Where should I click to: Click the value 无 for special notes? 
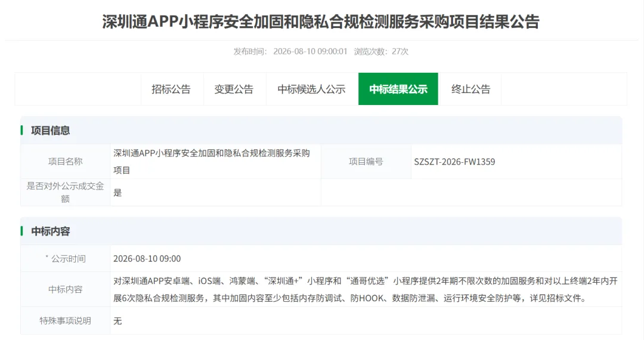[x=118, y=321]
